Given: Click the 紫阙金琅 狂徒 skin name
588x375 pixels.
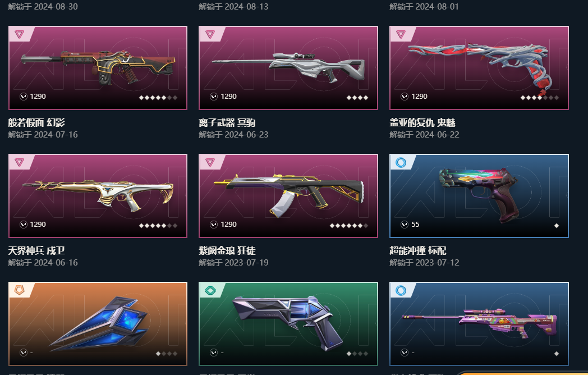Looking at the screenshot, I should [x=227, y=250].
